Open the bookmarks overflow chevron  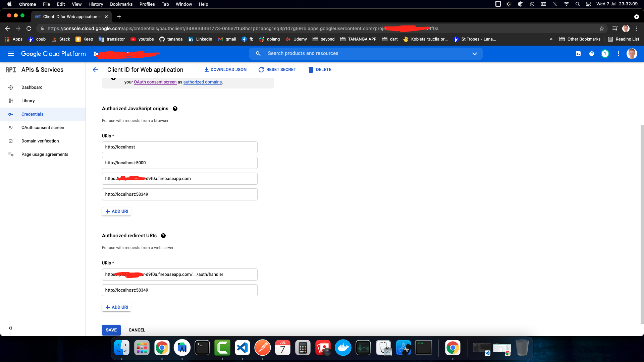pos(551,39)
